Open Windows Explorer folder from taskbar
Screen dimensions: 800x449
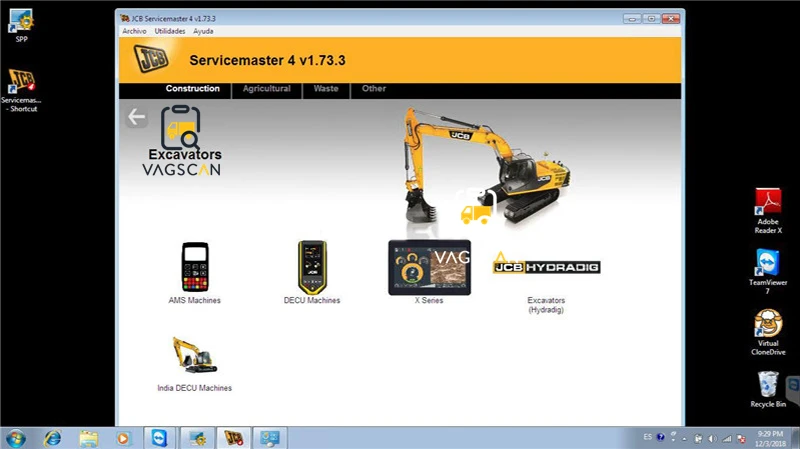[x=88, y=438]
